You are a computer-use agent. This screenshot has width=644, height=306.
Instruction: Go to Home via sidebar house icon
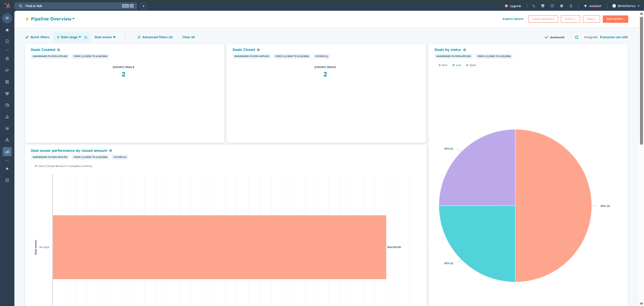[x=7, y=30]
